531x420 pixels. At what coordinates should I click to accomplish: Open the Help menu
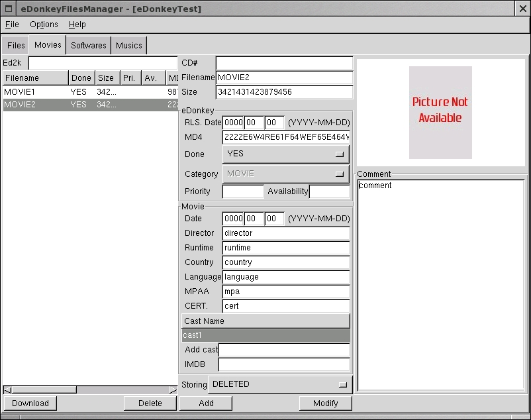[x=77, y=25]
